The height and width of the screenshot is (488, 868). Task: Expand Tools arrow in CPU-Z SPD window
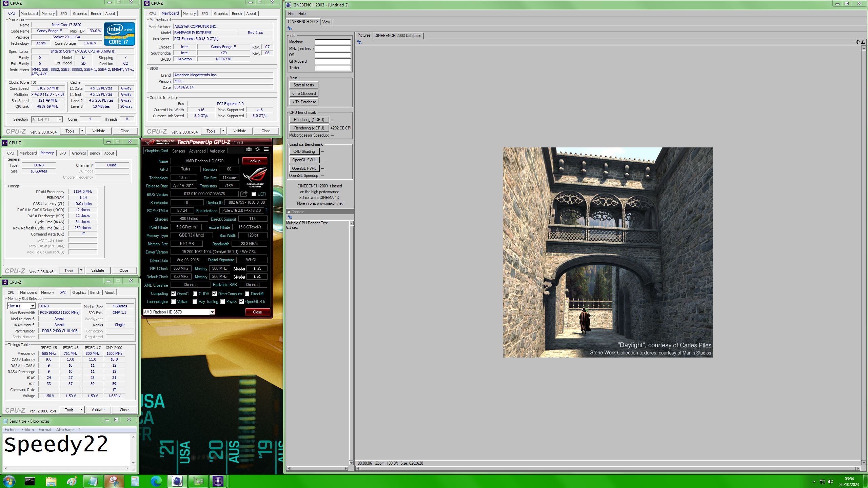click(x=81, y=410)
